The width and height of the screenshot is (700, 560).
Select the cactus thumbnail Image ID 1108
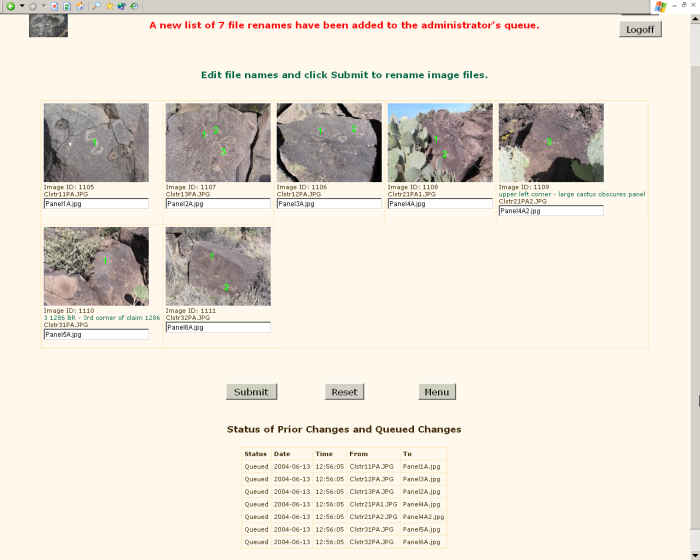[x=440, y=142]
